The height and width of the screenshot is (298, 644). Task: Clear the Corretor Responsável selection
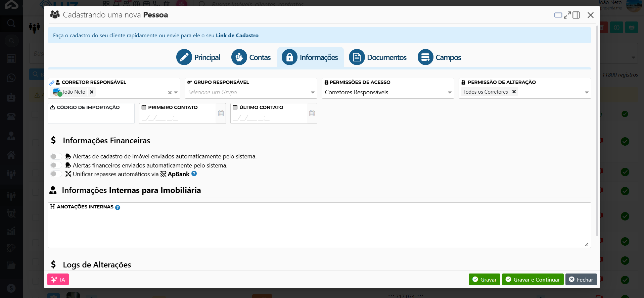click(170, 93)
